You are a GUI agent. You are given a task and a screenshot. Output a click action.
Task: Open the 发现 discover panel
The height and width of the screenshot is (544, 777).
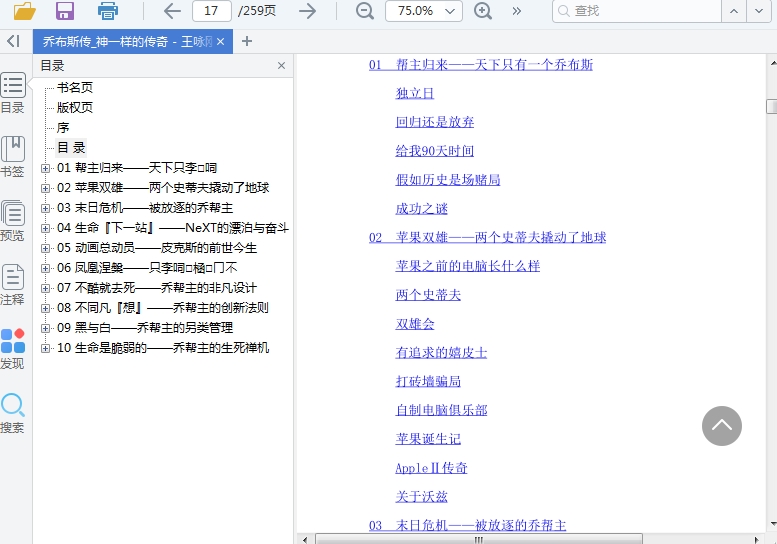click(13, 349)
